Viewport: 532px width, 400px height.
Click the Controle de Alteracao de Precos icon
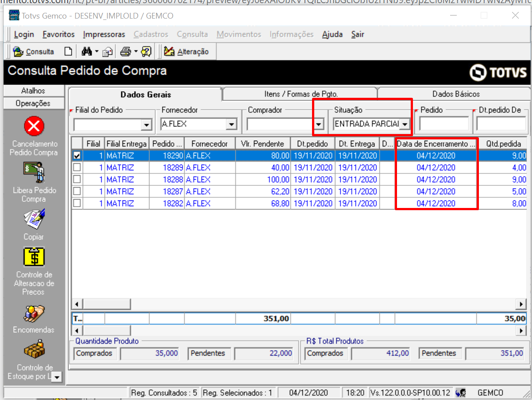34,257
